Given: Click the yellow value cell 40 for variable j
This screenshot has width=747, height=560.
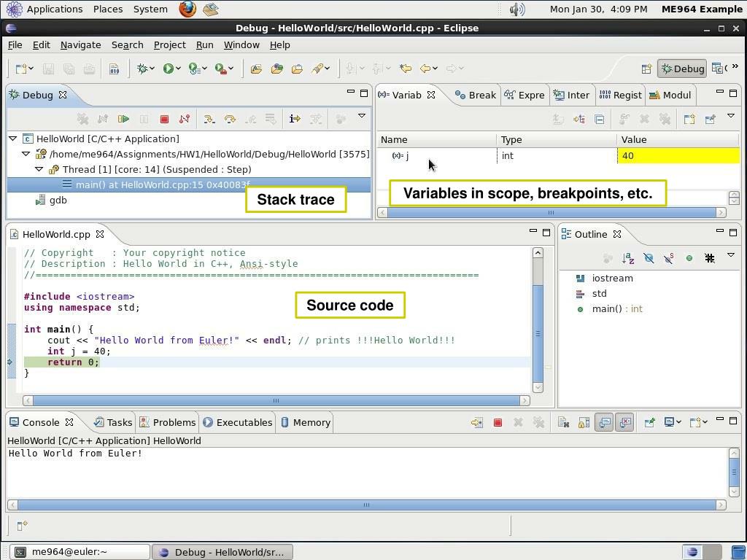Looking at the screenshot, I should (x=678, y=156).
